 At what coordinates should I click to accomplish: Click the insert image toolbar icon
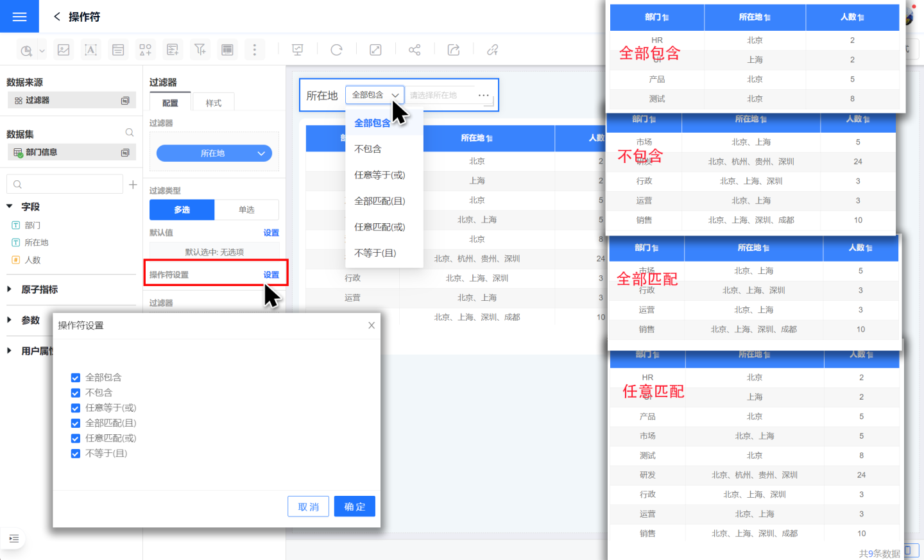point(64,50)
